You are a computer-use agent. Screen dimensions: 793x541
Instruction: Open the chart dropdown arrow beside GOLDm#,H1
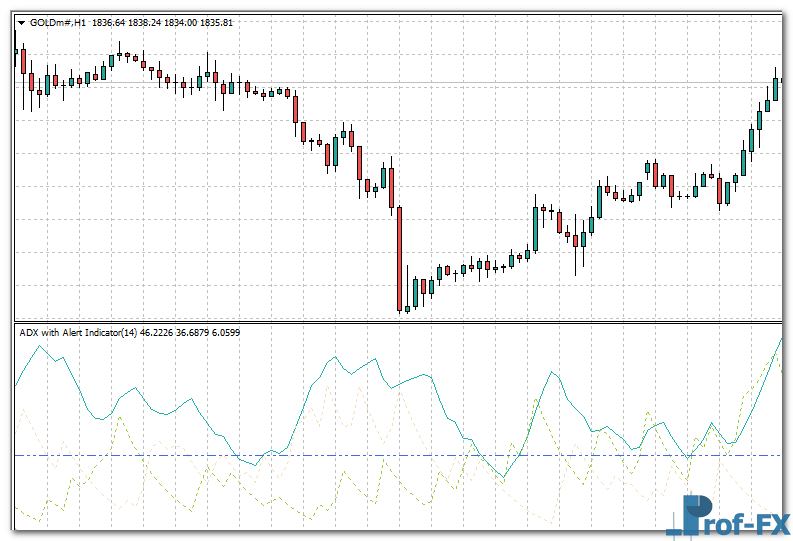21,23
